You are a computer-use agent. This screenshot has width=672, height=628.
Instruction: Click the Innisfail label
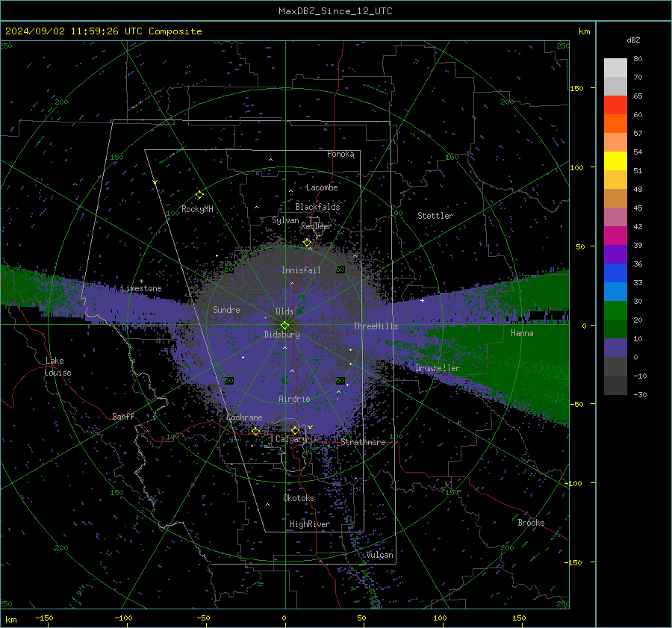(x=301, y=270)
